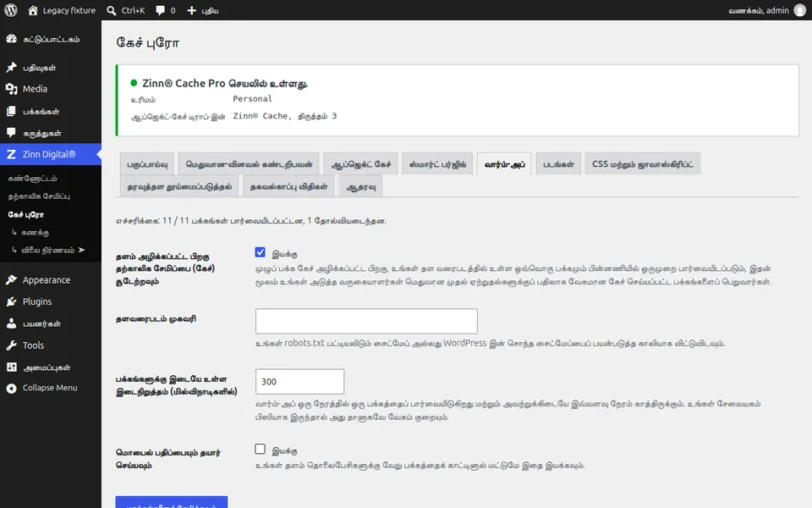Open the WordPress logo menu

[x=10, y=10]
